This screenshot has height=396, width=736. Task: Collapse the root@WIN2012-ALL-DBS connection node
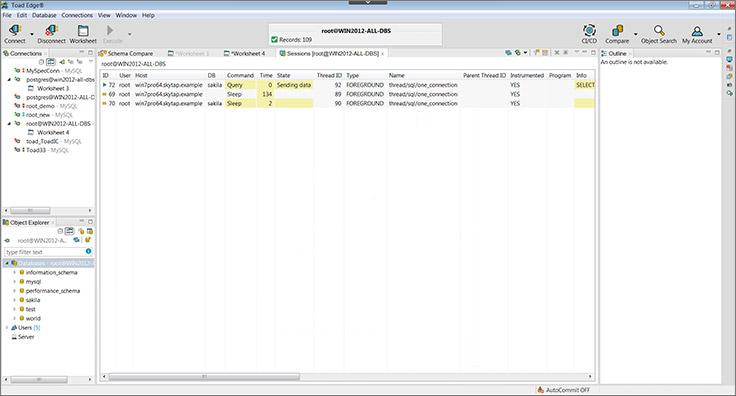(x=9, y=124)
